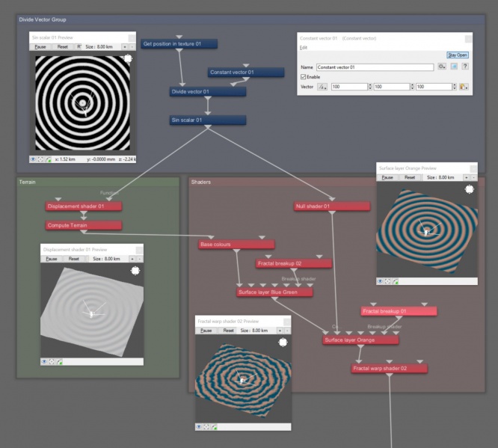Zoom in plus in Surface layer Orange Preview
498x448 pixels.
467,177
